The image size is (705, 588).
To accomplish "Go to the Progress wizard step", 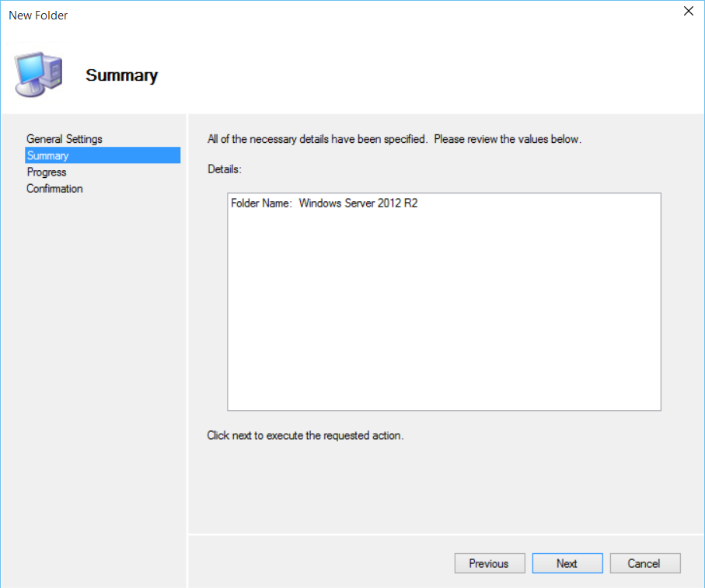I will [x=47, y=172].
